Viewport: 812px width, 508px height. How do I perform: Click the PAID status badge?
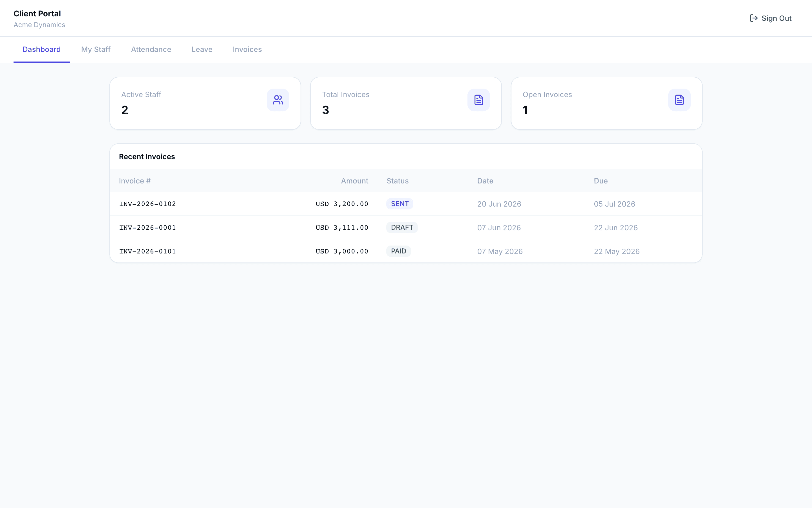[399, 251]
